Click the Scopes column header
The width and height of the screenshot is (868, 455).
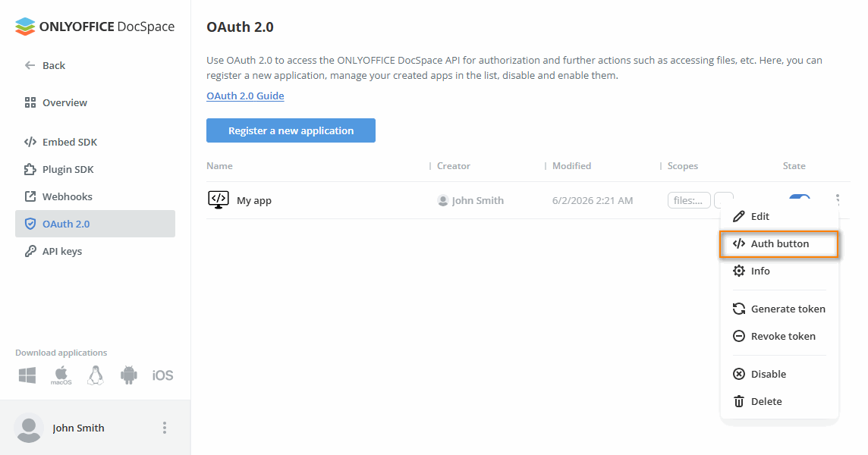[x=683, y=166]
